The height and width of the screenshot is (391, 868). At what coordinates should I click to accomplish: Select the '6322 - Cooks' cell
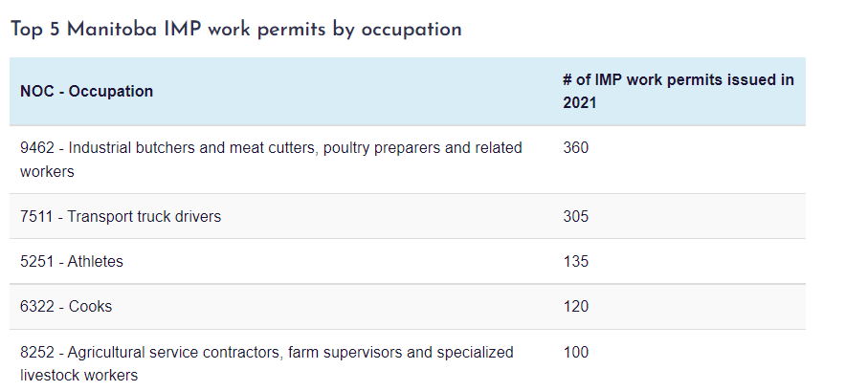coord(281,307)
